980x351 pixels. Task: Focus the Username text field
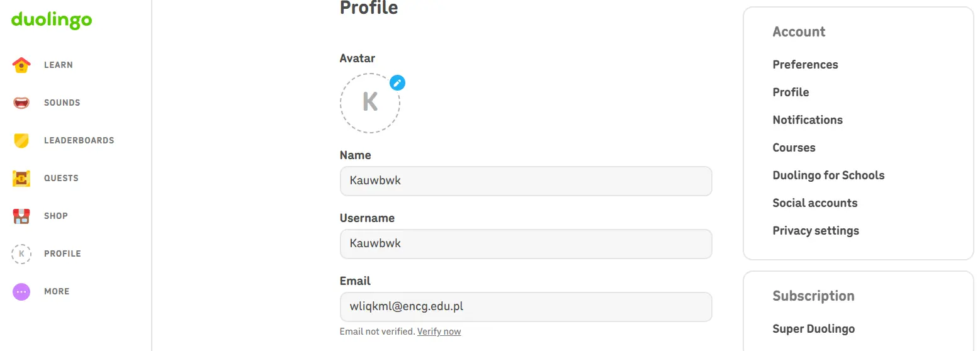[526, 244]
